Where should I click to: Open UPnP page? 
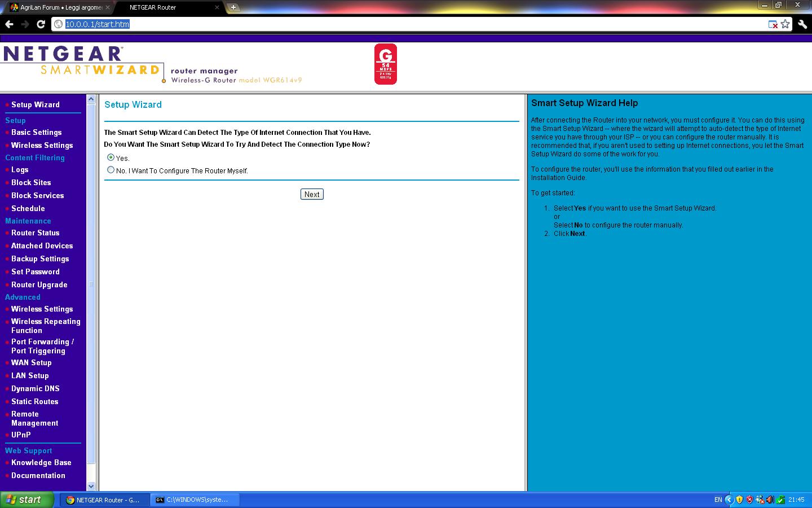(21, 435)
